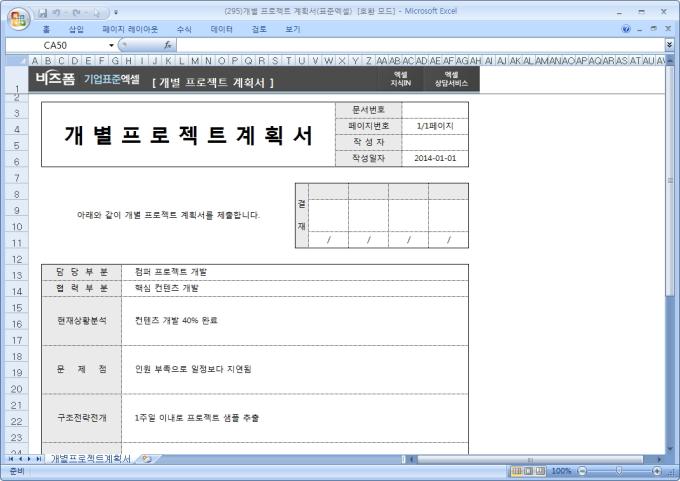The height and width of the screenshot is (481, 680).
Task: Redo via the Quick Access toolbar
Action: click(76, 13)
